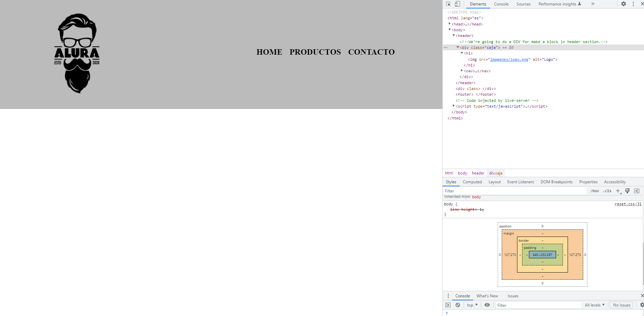Select the DOCTYPE html row
The image size is (644, 316).
(x=543, y=12)
